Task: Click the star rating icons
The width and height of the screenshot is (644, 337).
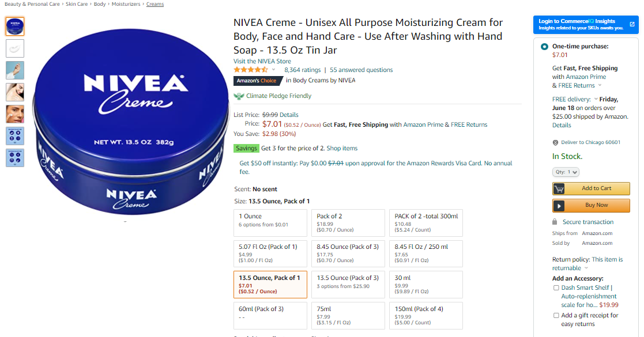Action: [x=251, y=70]
